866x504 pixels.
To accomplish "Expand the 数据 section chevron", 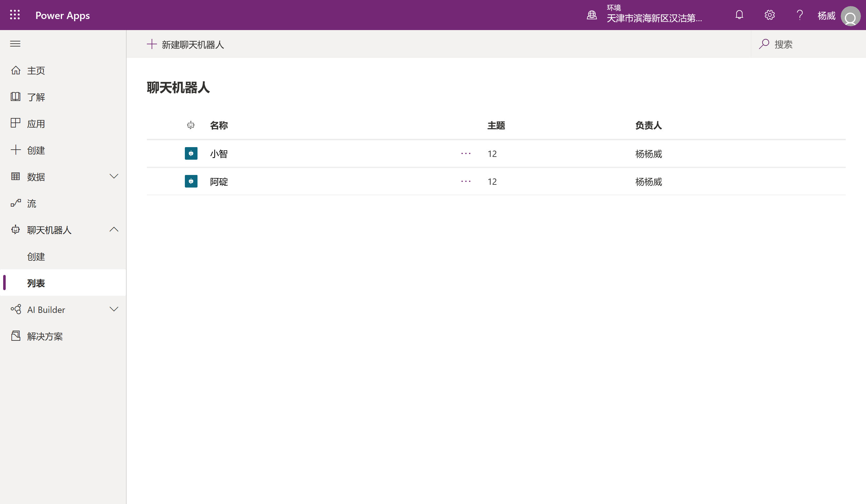I will 114,176.
